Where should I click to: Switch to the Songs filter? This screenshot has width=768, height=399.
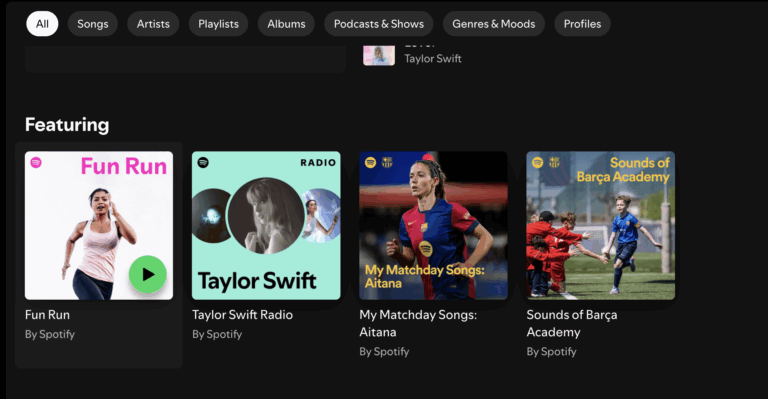coord(93,24)
